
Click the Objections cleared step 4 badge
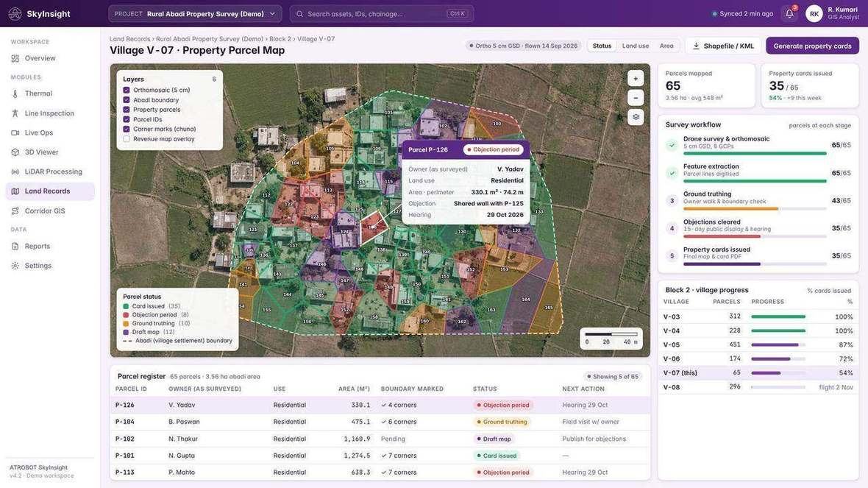pos(672,228)
